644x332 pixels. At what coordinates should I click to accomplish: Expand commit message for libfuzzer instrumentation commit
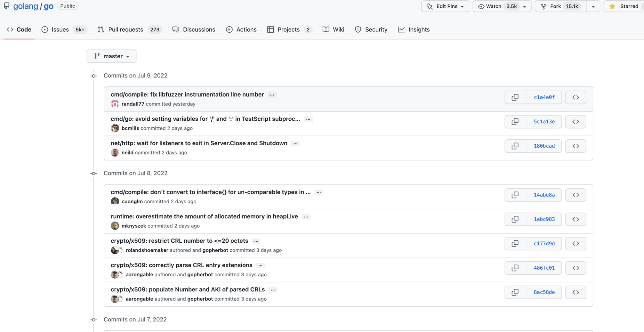click(x=272, y=95)
